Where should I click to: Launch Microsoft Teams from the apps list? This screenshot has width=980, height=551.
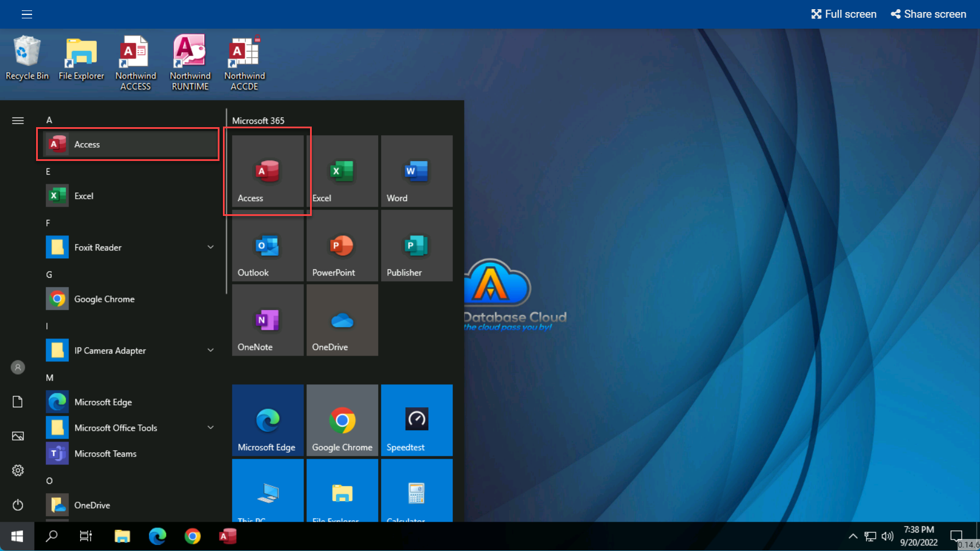coord(132,454)
